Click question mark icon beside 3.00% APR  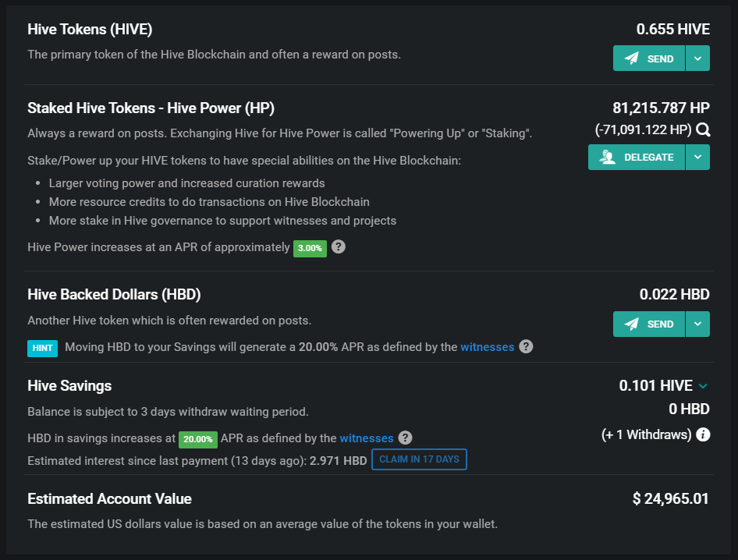339,246
